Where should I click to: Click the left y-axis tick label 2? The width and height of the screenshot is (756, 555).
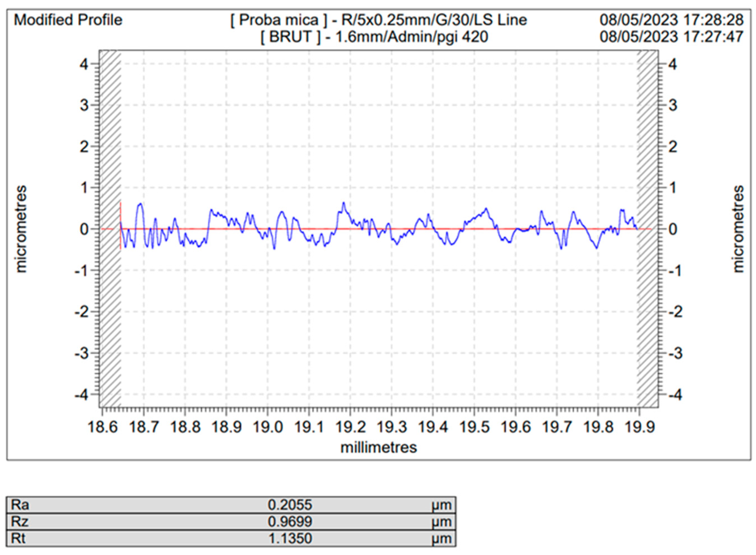[84, 146]
